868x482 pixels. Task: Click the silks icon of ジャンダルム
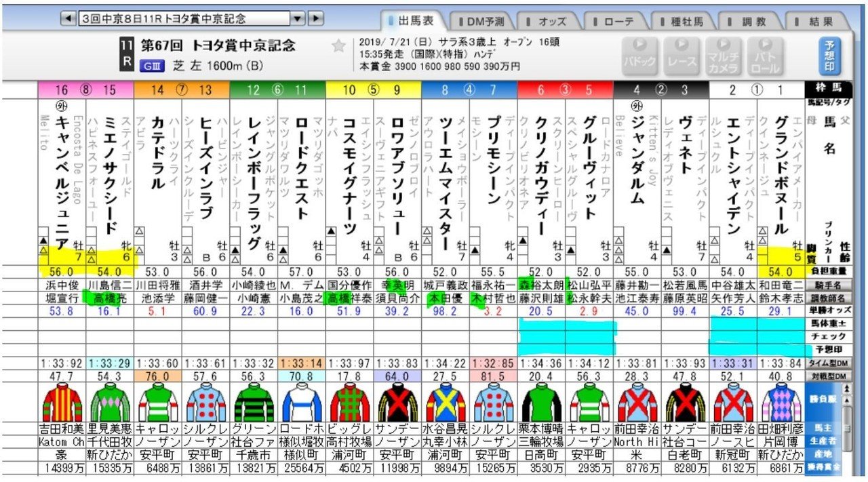pyautogui.click(x=637, y=402)
